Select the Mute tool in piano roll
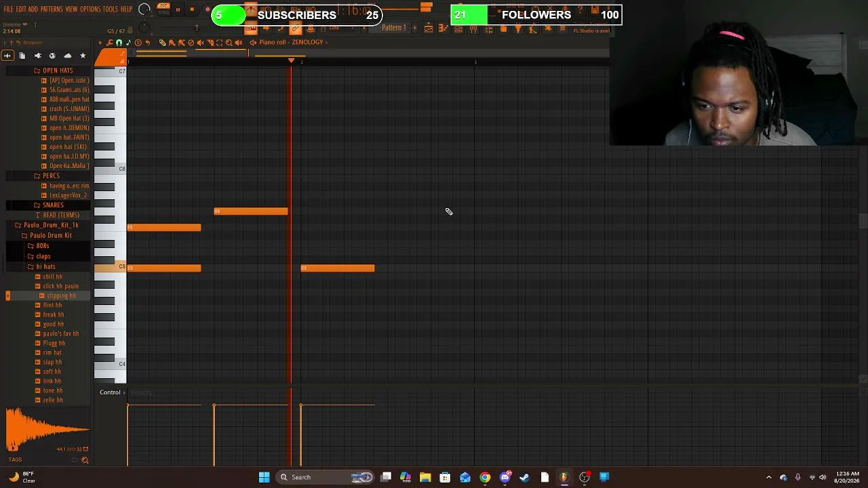The height and width of the screenshot is (488, 868). pos(191,43)
